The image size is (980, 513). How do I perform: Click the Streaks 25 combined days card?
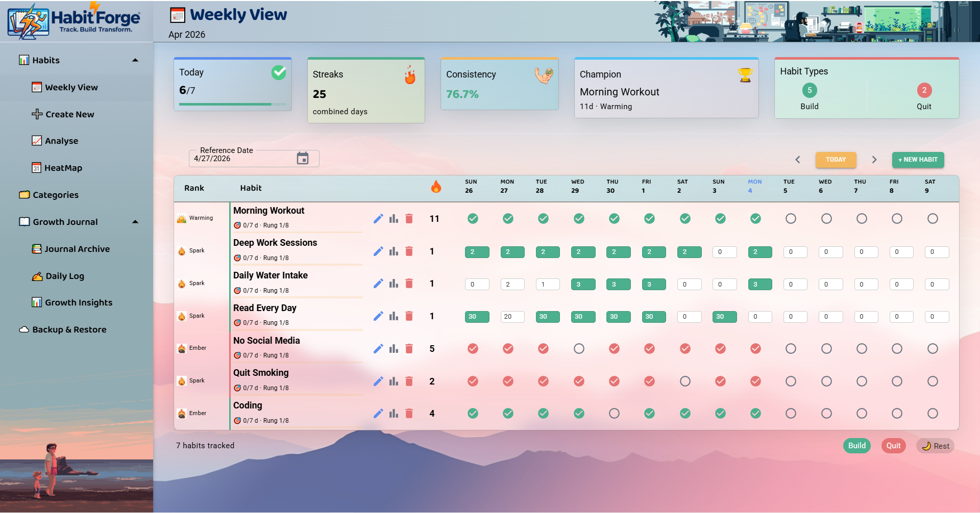(x=366, y=90)
